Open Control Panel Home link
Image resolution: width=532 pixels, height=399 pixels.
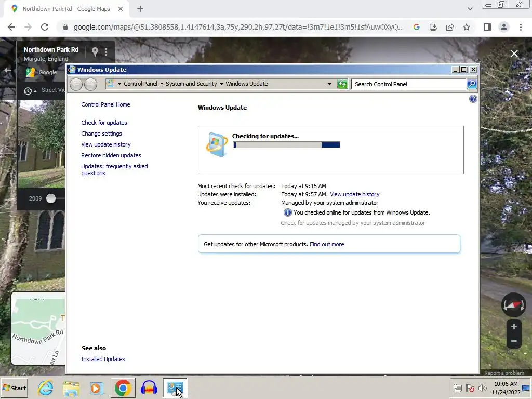click(x=105, y=104)
